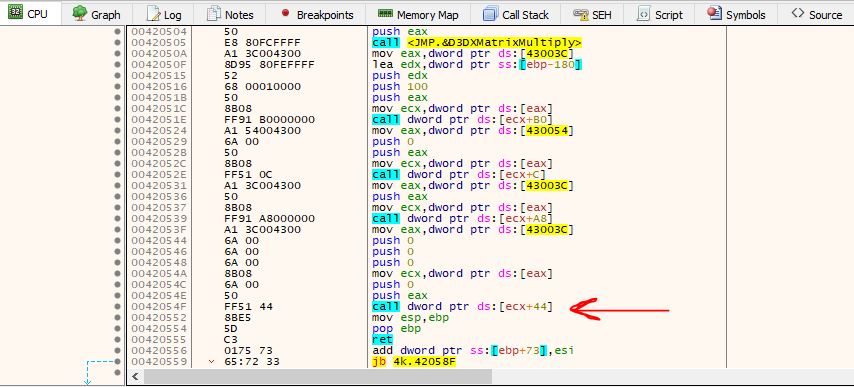This screenshot has height=387, width=854.
Task: Select the bytes cell FF51 44
Action: coord(248,306)
